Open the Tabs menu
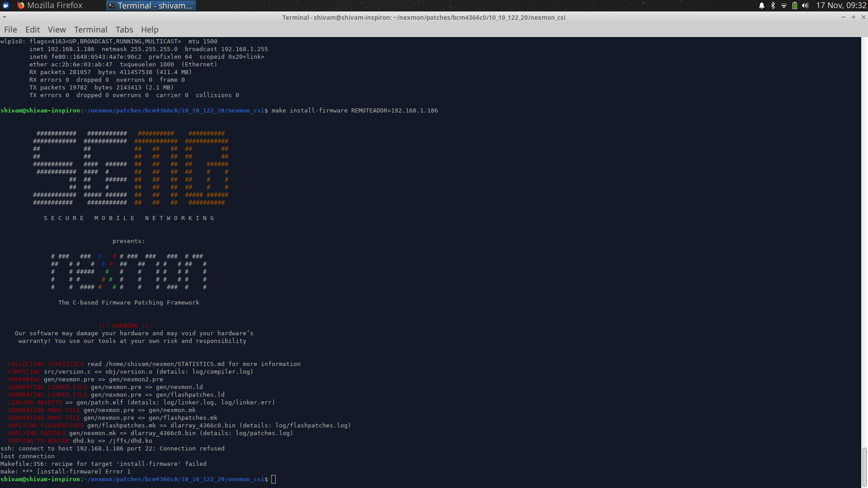This screenshot has width=868, height=488. click(124, 30)
